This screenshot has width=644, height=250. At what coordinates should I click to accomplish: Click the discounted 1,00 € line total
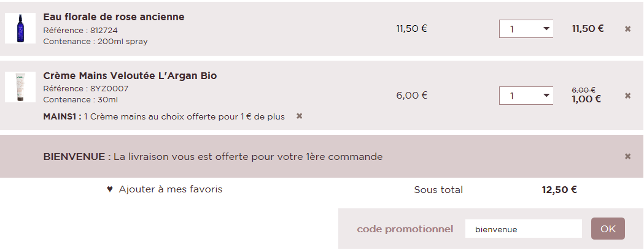click(x=586, y=99)
